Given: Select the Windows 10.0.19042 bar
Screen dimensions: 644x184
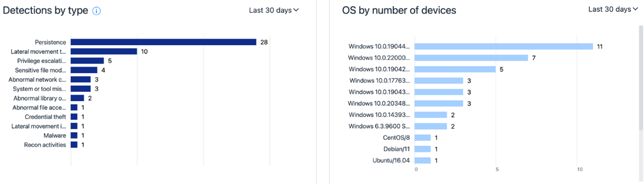Looking at the screenshot, I should click(x=455, y=69).
